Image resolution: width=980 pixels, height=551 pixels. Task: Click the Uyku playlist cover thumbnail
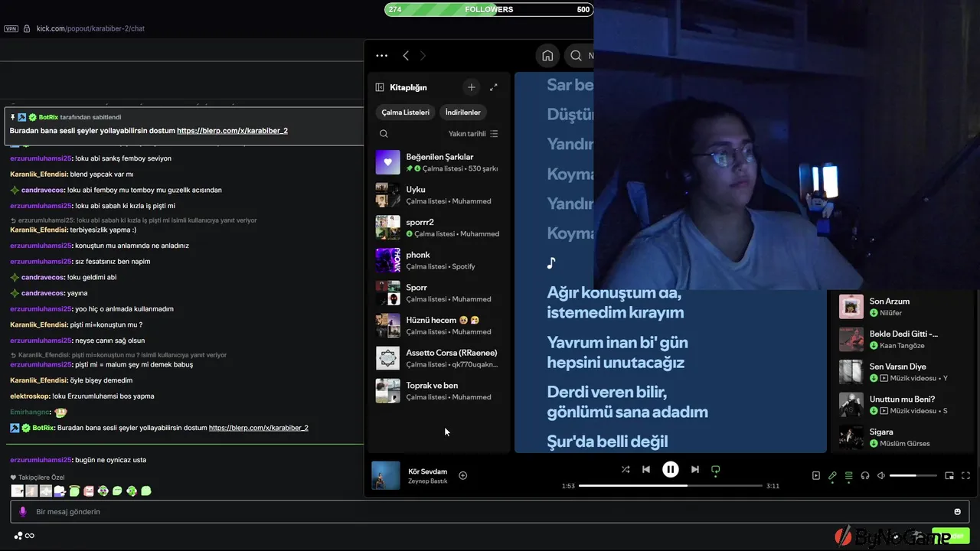[388, 195]
